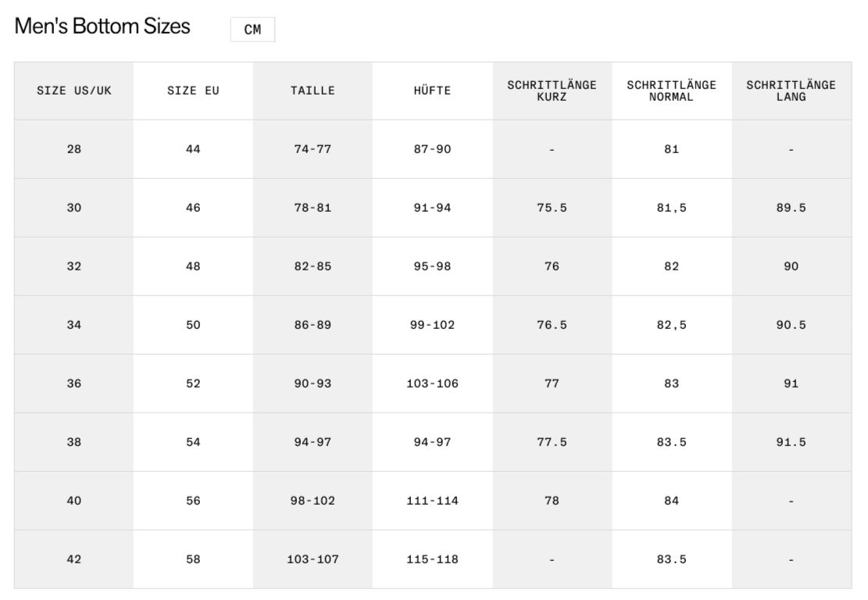The height and width of the screenshot is (600, 868).
Task: Select waist value 103-107
Action: tap(313, 559)
